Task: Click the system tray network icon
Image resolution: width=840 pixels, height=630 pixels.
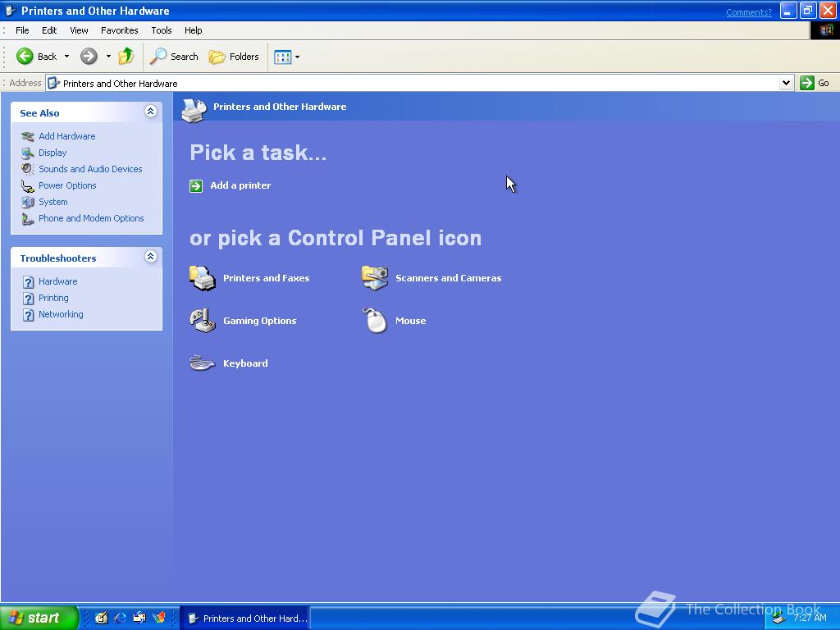Action: (779, 619)
